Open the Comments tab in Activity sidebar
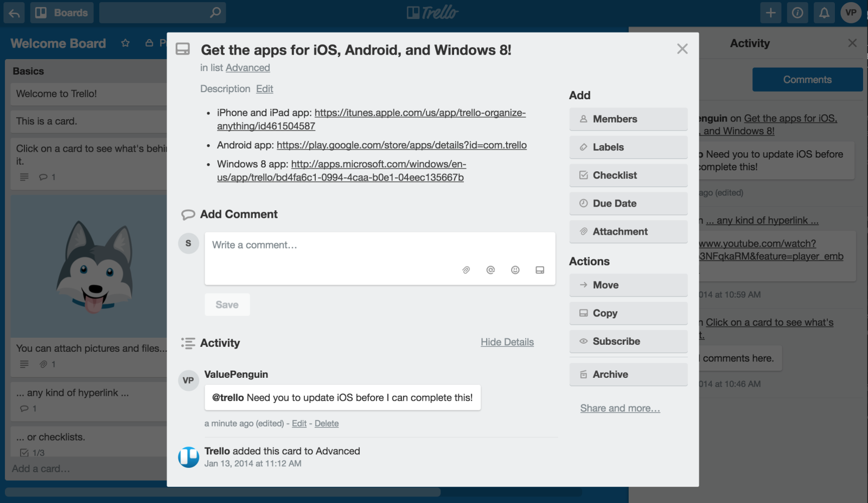 coord(807,80)
